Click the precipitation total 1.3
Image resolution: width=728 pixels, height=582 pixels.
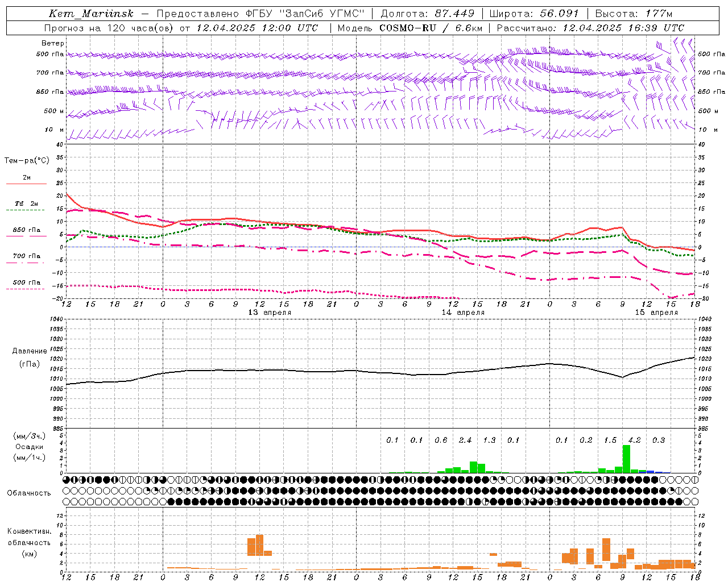click(489, 440)
